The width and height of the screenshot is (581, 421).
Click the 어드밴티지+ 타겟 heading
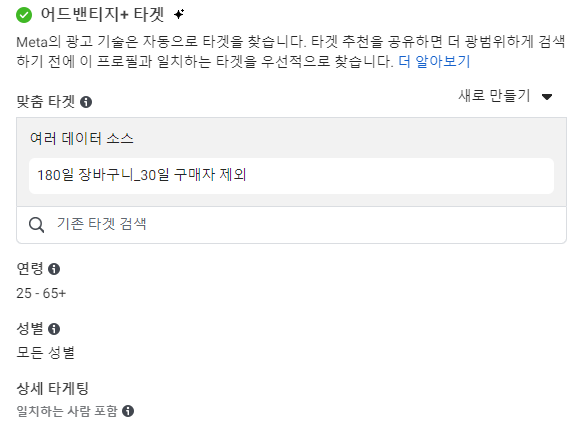pos(102,15)
